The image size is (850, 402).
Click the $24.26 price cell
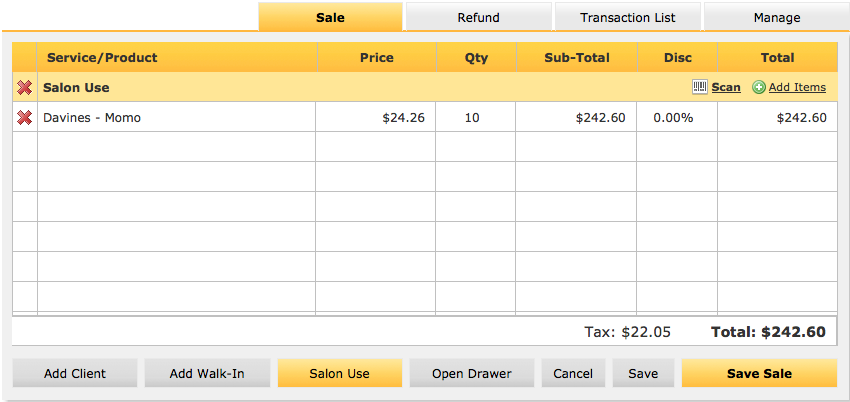tap(376, 117)
